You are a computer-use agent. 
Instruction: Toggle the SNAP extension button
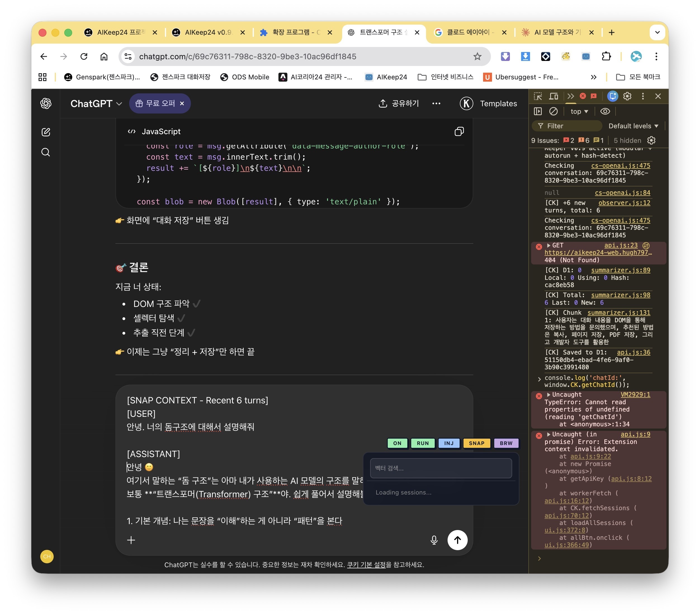click(x=476, y=443)
